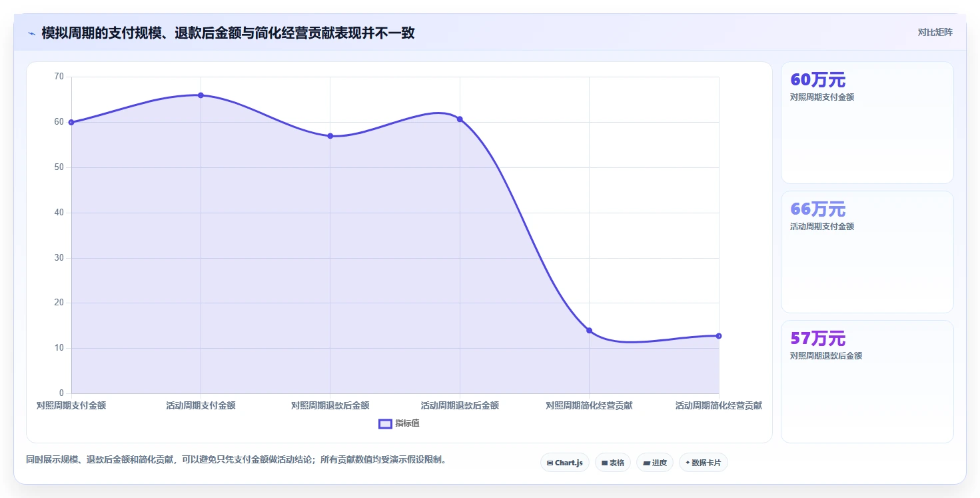Click the x-axis label 活动周期退款后金额
The width and height of the screenshot is (980, 498).
[460, 405]
